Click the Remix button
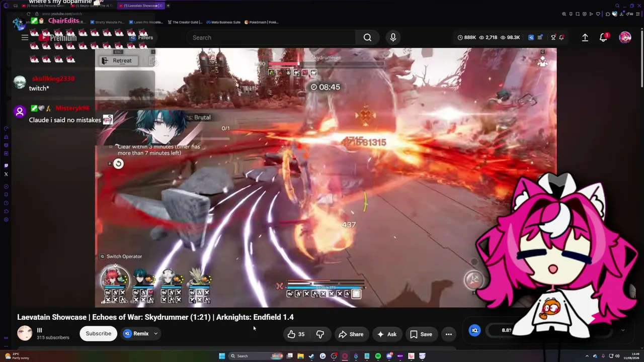The width and height of the screenshot is (644, 362). [x=136, y=334]
